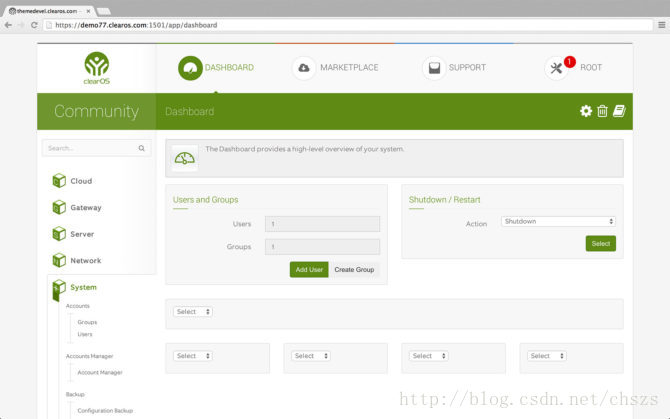
Task: Open Marketplace cloud download icon
Action: point(304,68)
